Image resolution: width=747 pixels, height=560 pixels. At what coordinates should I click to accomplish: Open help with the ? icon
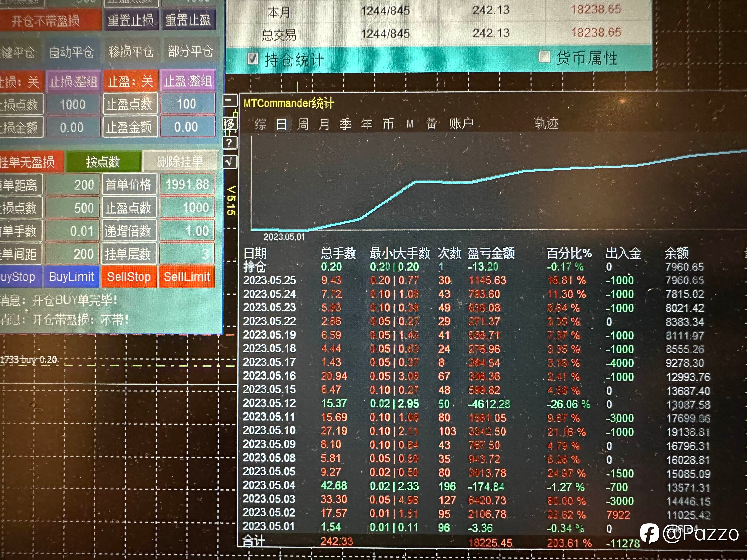pos(230,143)
